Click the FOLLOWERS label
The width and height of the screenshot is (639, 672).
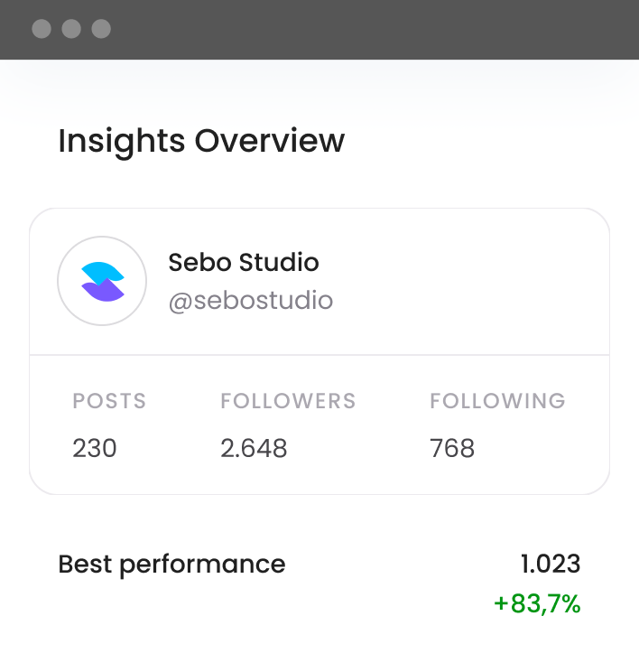click(x=288, y=401)
